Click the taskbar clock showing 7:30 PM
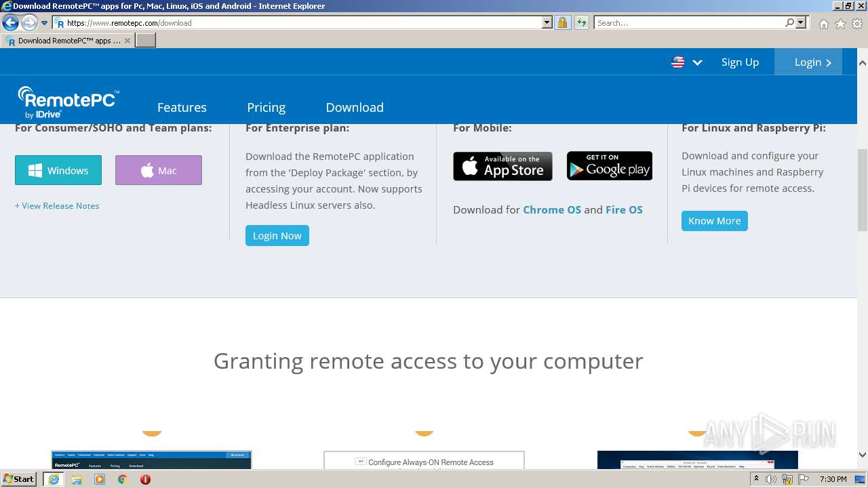This screenshot has width=868, height=488. click(833, 479)
